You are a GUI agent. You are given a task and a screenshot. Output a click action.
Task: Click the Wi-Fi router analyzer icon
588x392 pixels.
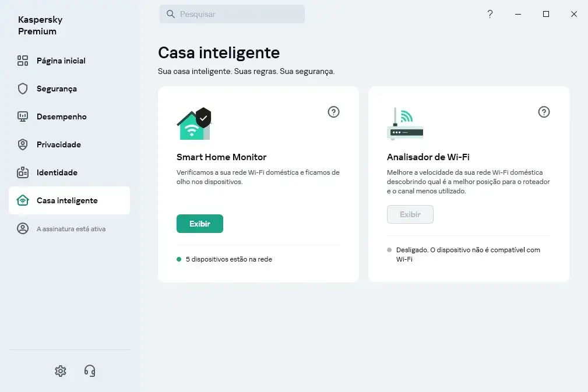405,123
